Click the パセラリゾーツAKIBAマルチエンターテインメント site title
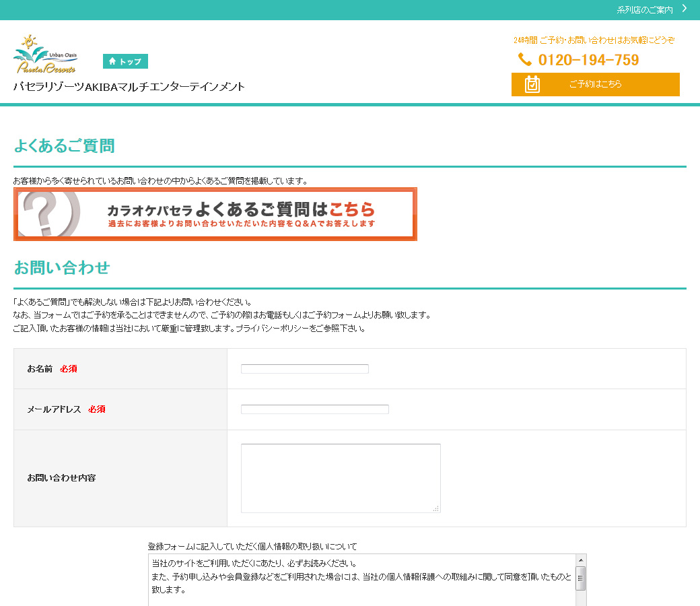The height and width of the screenshot is (606, 700). click(129, 87)
